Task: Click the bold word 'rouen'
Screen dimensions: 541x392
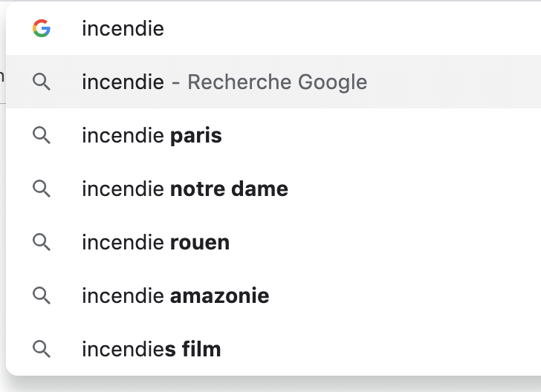Action: pyautogui.click(x=199, y=243)
